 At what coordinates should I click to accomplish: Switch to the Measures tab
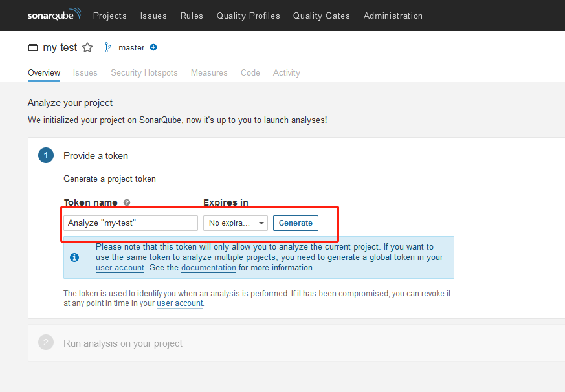pos(209,73)
